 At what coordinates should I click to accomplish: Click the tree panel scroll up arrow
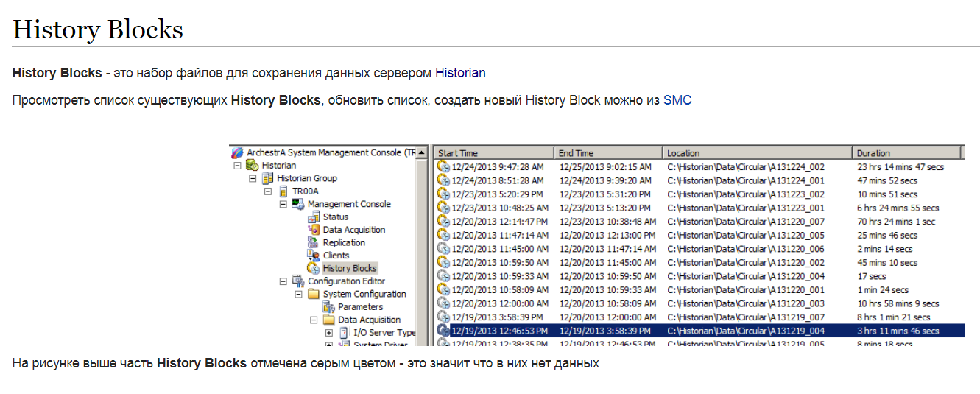pos(422,153)
